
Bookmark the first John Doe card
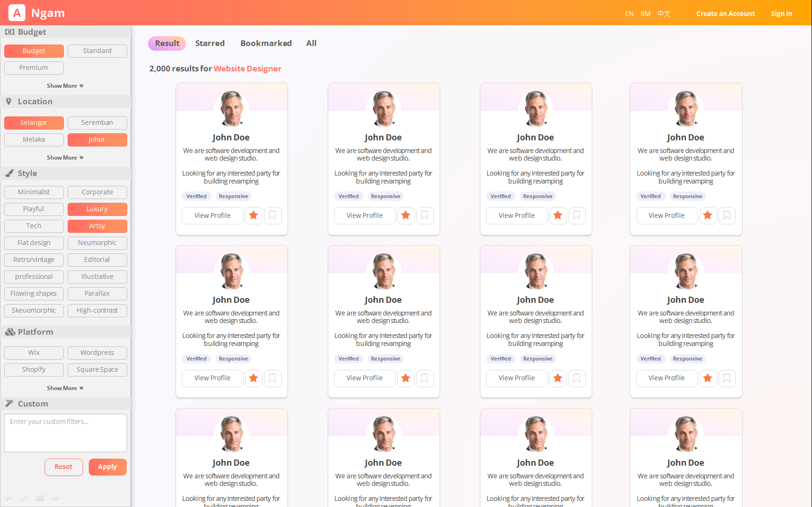point(272,215)
